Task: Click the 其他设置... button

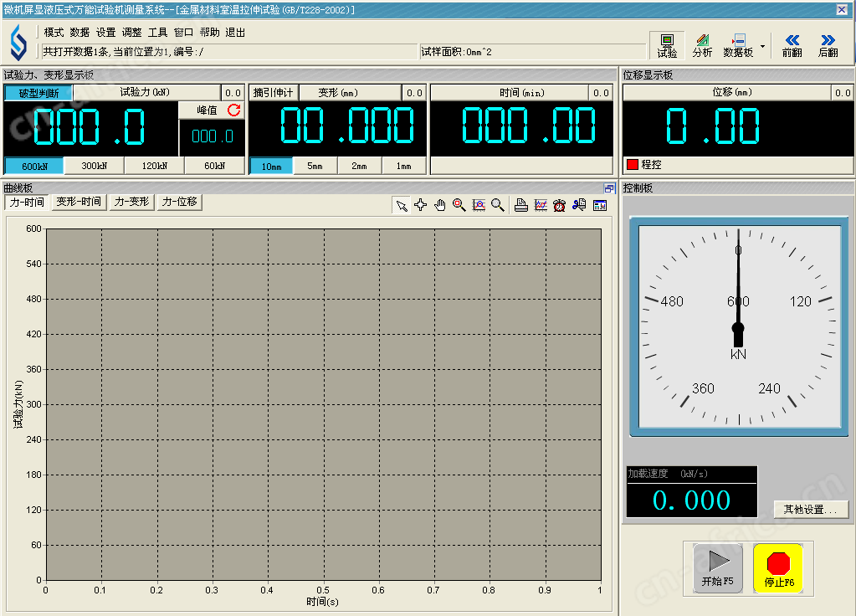Action: [810, 509]
